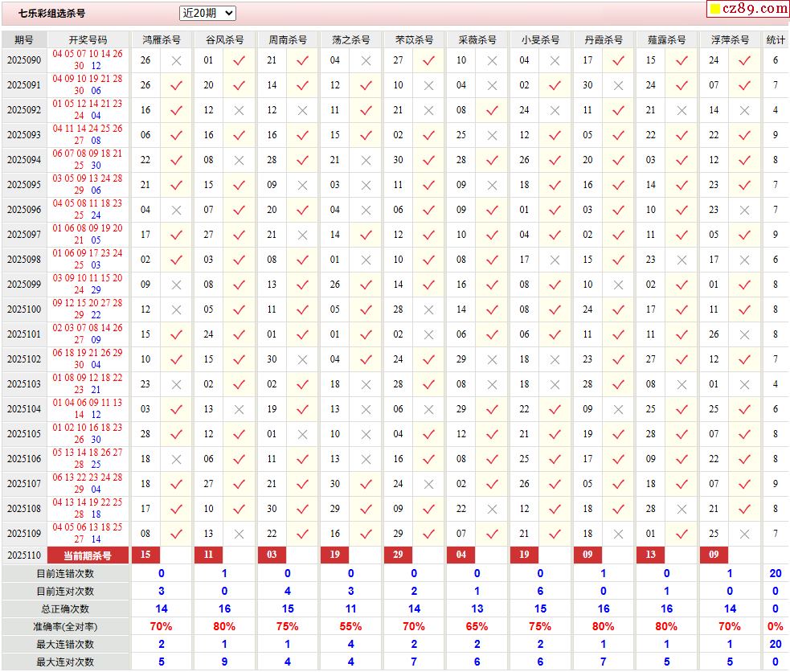
Task: Click the check mark for 周南杀号 in row 2025093
Action: click(x=303, y=136)
